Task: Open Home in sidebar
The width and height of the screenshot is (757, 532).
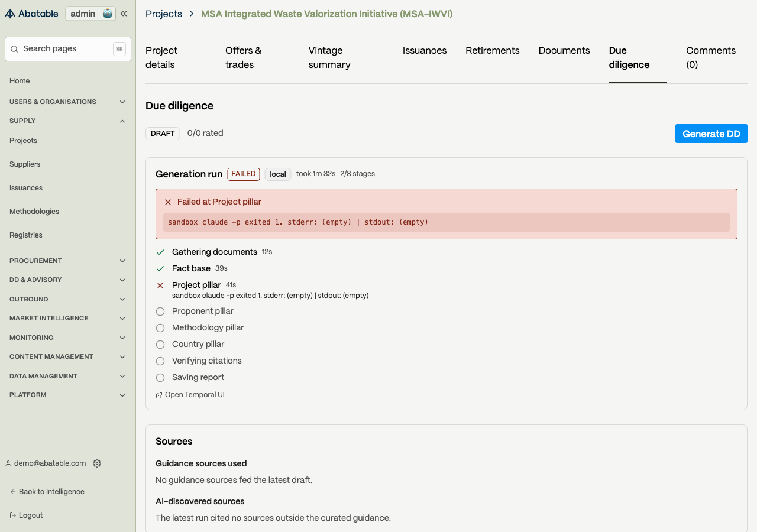Action: pyautogui.click(x=20, y=81)
